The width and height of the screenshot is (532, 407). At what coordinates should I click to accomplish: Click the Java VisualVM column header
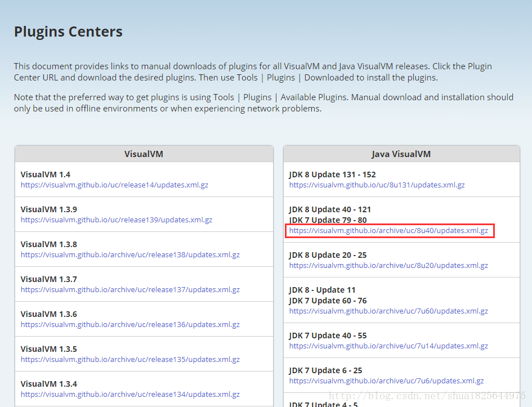click(x=401, y=154)
